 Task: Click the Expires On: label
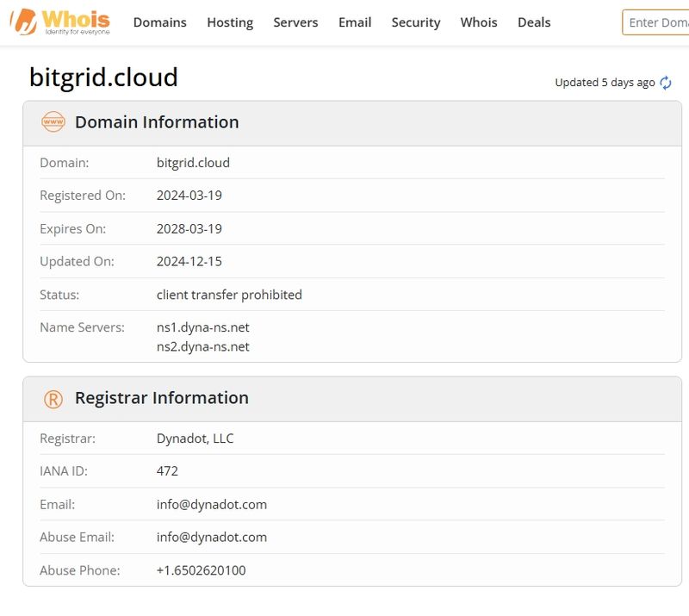pyautogui.click(x=72, y=228)
